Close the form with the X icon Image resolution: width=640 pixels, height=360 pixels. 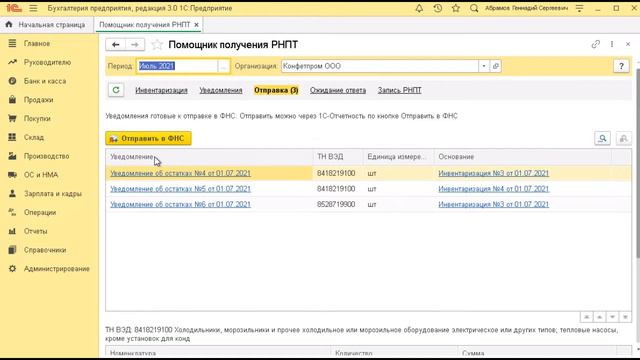pos(628,44)
